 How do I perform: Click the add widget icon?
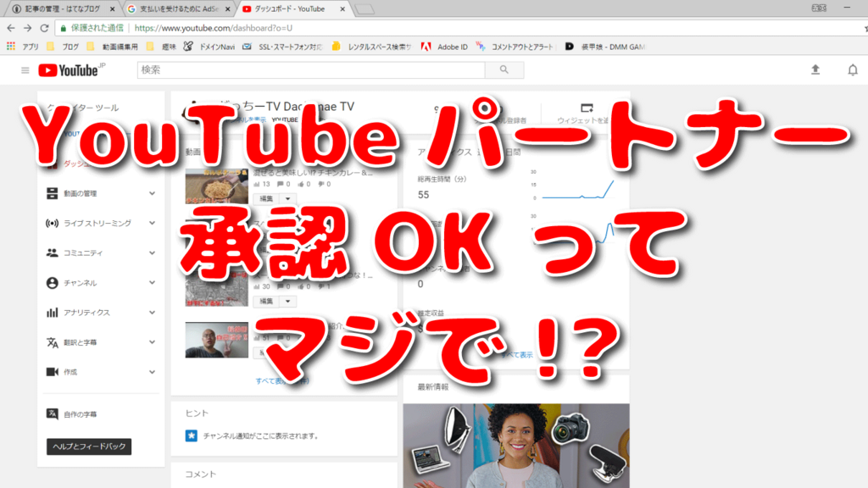click(x=587, y=108)
